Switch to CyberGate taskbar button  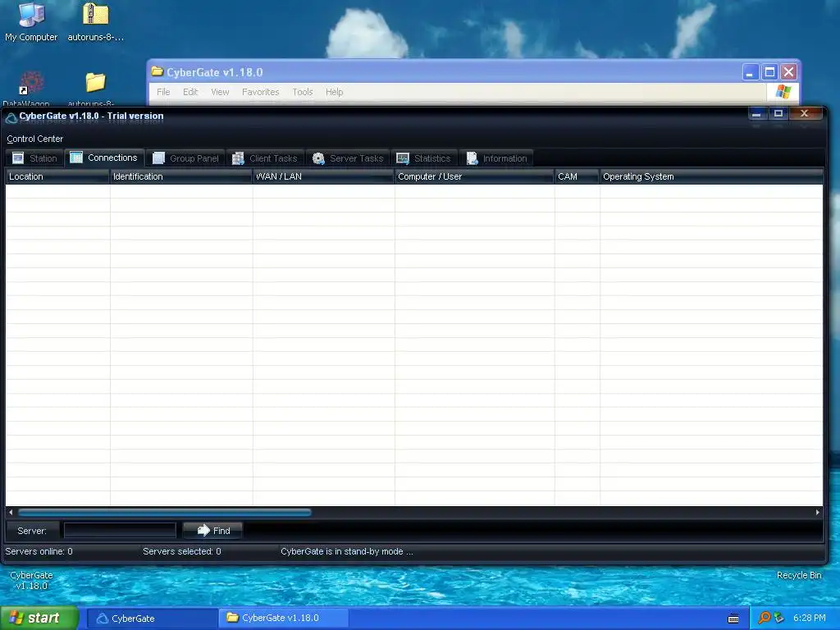tap(152, 619)
